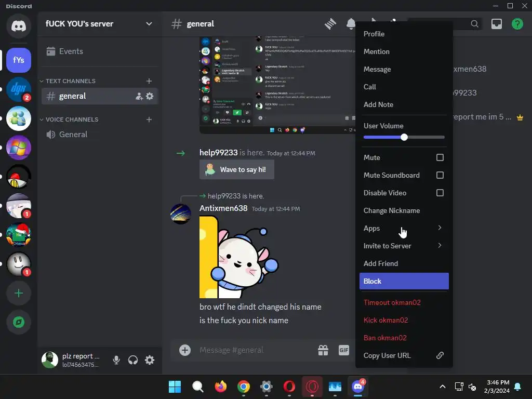Open the shared screenshot image attachment
532x399 pixels.
click(x=277, y=85)
